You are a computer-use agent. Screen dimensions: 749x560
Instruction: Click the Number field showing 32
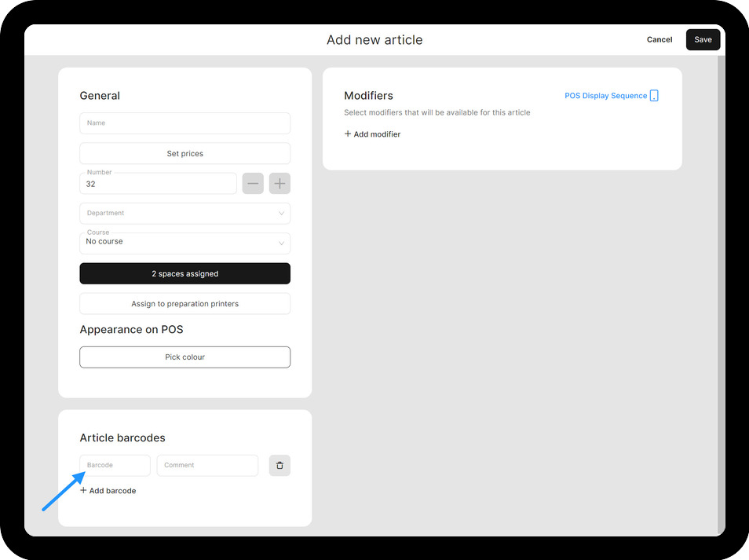[x=158, y=184]
